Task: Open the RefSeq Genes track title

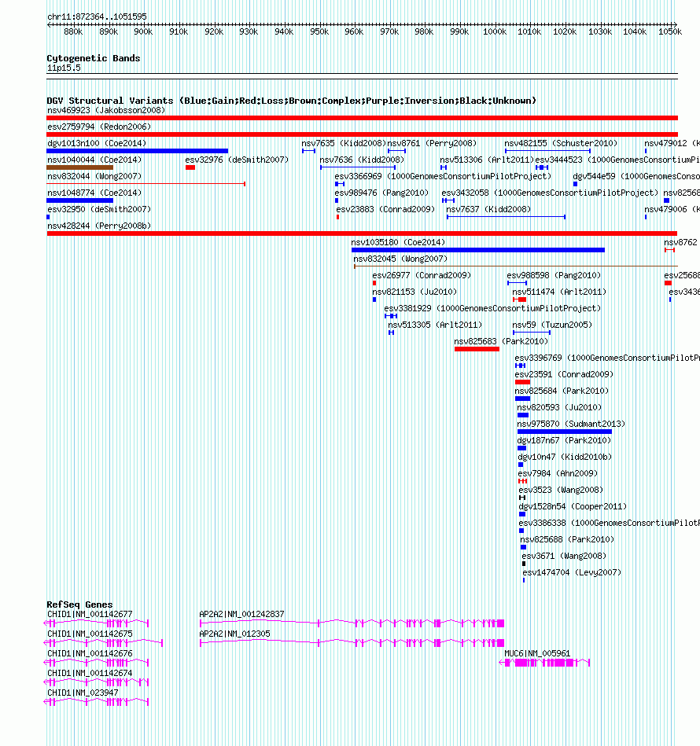Action: 79,605
